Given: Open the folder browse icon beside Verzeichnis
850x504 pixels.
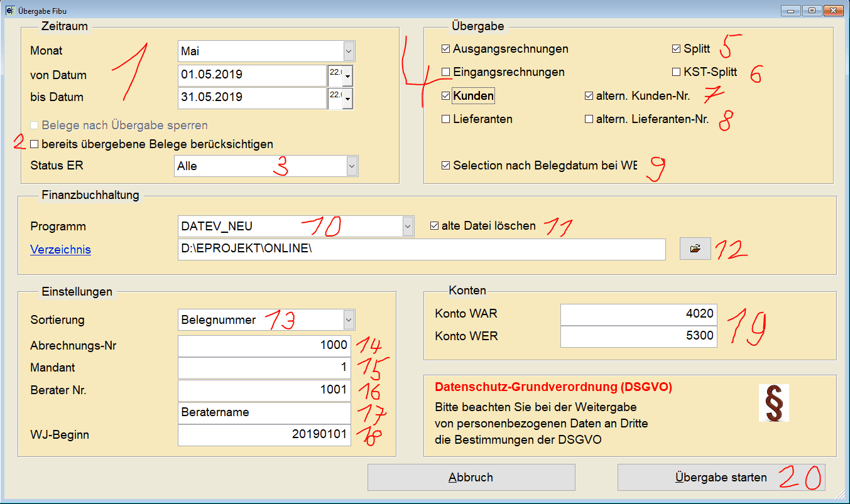Looking at the screenshot, I should (x=695, y=249).
